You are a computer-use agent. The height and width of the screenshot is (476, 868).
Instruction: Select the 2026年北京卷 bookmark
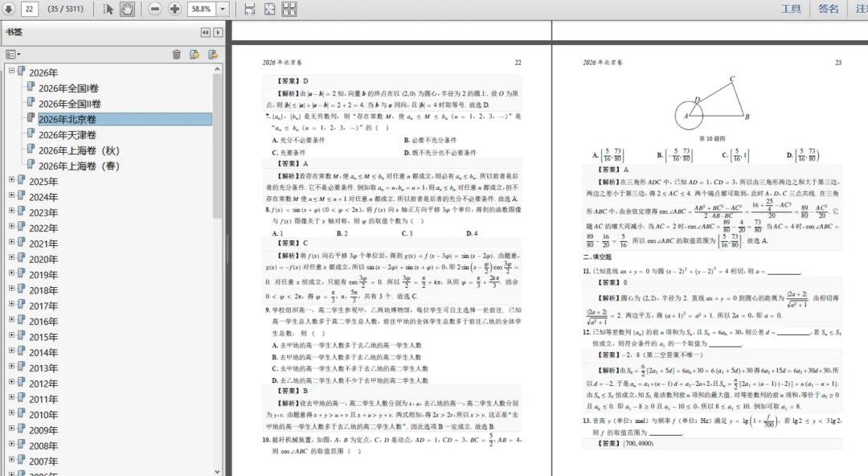(68, 120)
